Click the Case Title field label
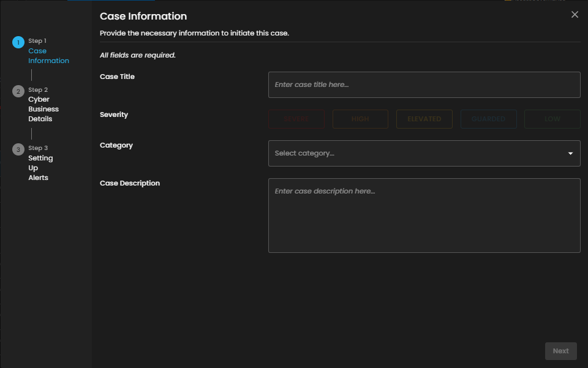This screenshot has height=368, width=588. (117, 77)
